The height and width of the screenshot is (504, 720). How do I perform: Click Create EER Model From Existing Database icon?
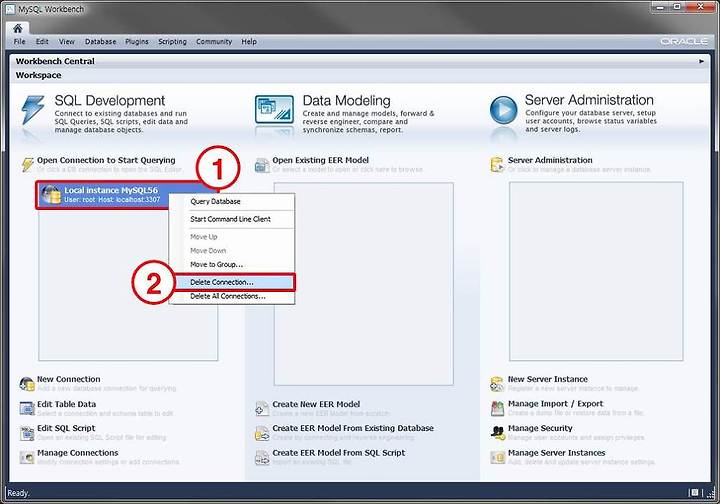click(x=262, y=433)
